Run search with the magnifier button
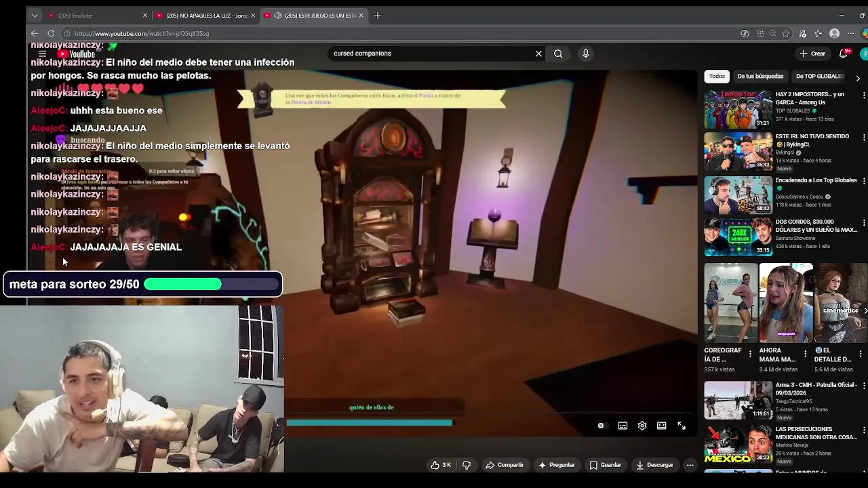The image size is (868, 488). [x=558, y=54]
